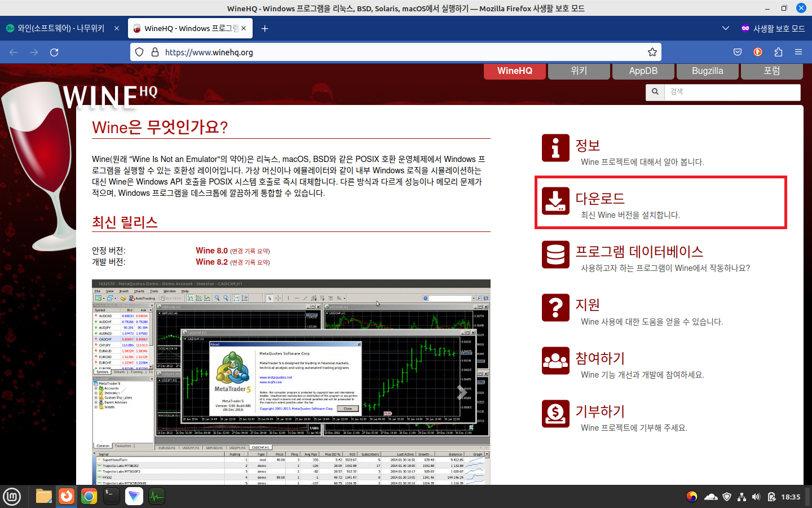Screen dimensions: 812x508
Task: Open the 참여하기 link
Action: pos(600,358)
